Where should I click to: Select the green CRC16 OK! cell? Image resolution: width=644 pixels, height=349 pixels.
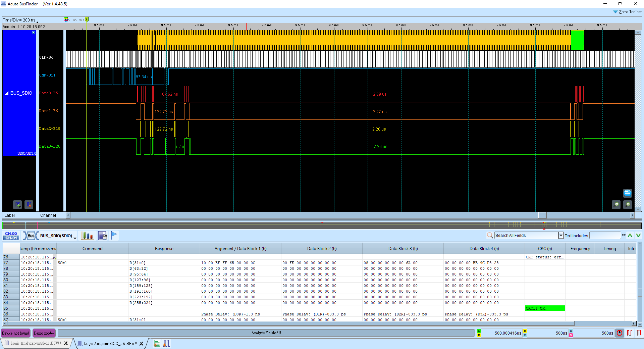(545, 308)
